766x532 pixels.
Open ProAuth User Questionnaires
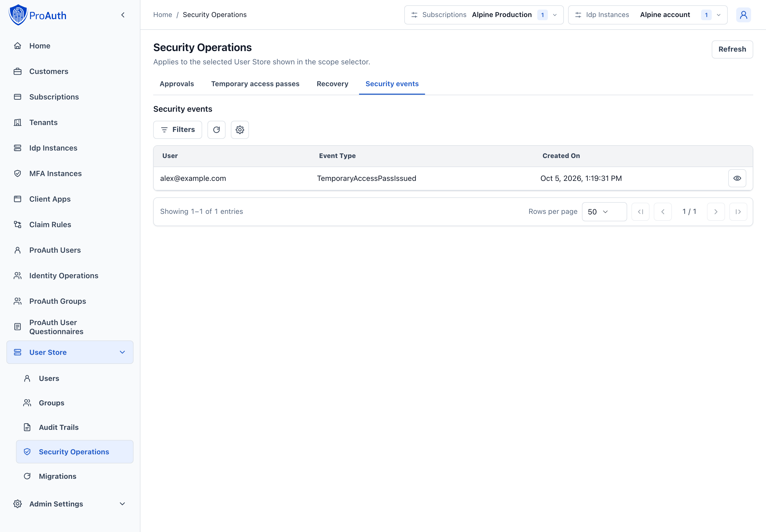pyautogui.click(x=70, y=327)
